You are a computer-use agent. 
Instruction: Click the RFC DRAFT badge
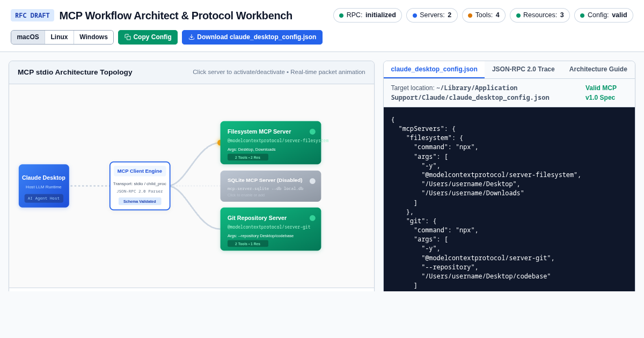point(32,16)
